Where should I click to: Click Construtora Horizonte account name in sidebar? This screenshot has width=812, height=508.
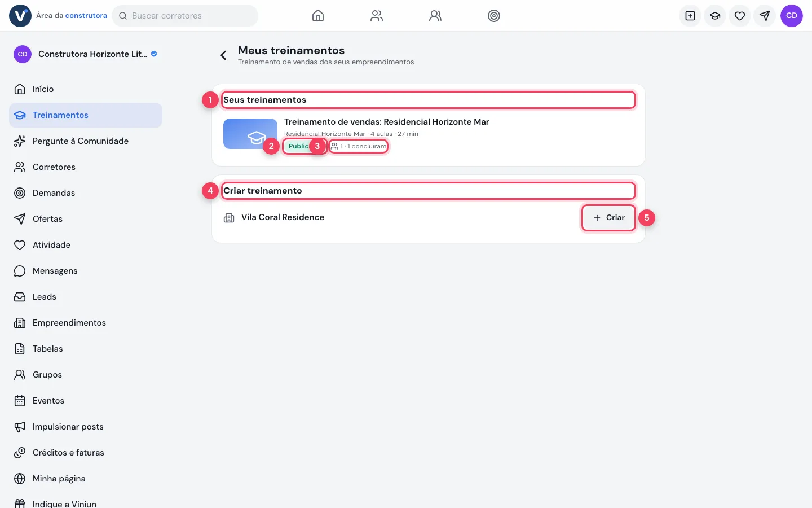pyautogui.click(x=92, y=54)
